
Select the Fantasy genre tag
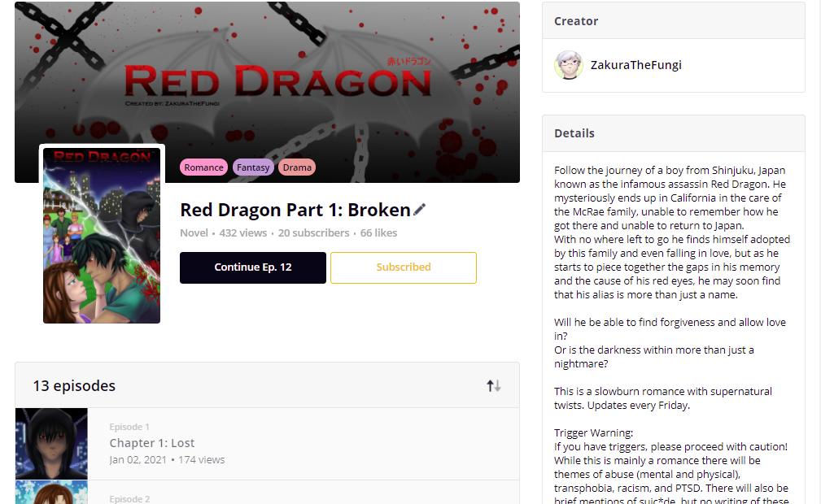pyautogui.click(x=253, y=167)
